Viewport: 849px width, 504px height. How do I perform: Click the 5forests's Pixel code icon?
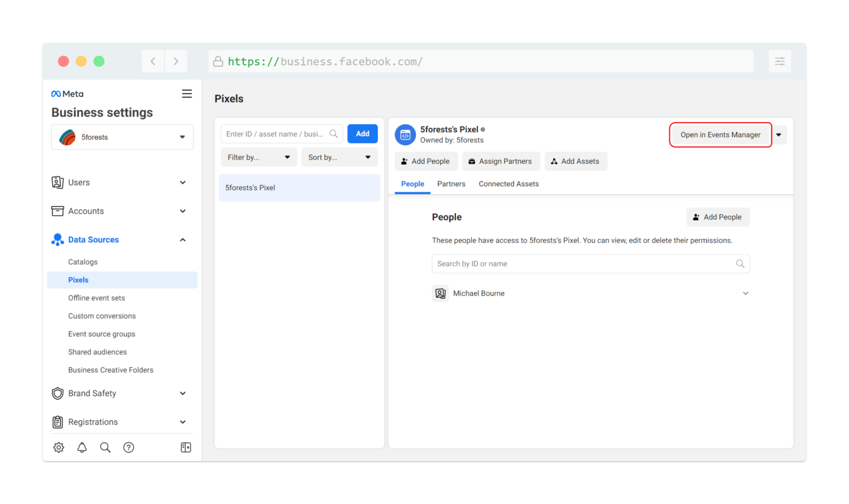(405, 135)
